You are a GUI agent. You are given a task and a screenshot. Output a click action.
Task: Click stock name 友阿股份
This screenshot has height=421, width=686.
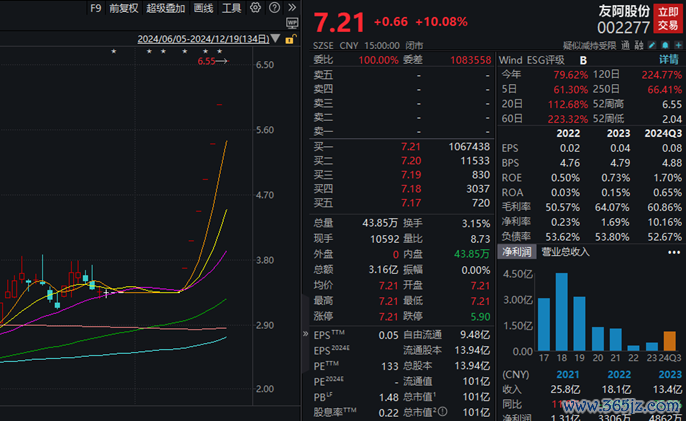624,11
